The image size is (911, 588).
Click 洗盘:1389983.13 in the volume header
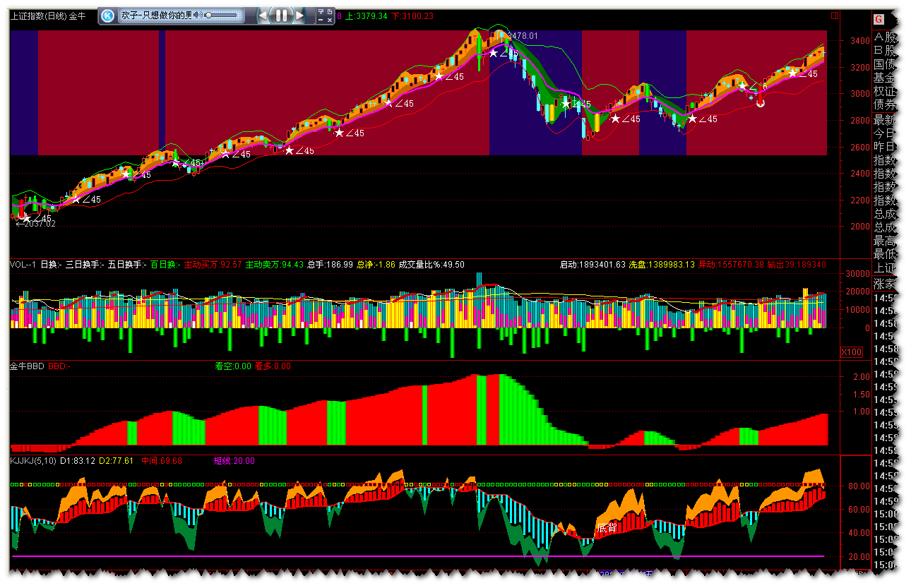(662, 265)
